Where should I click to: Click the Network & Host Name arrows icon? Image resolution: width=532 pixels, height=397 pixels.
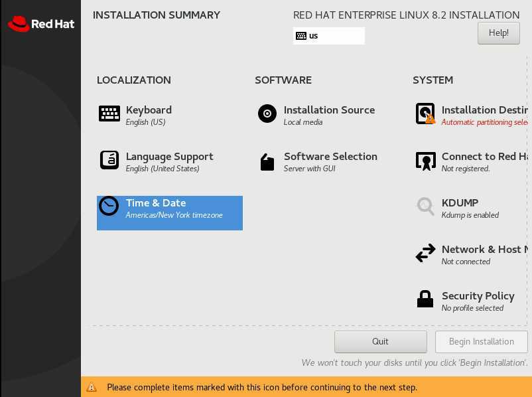pos(425,253)
